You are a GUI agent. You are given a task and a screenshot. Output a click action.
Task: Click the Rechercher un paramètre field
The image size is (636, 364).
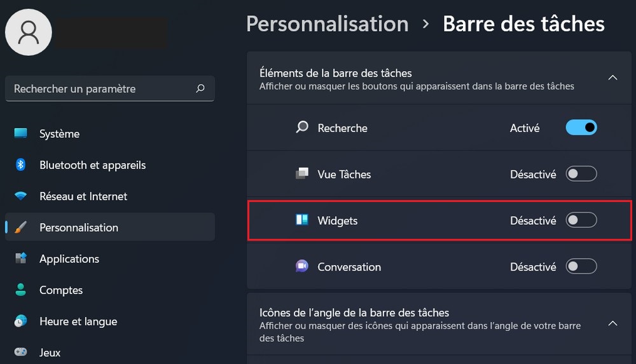(102, 89)
